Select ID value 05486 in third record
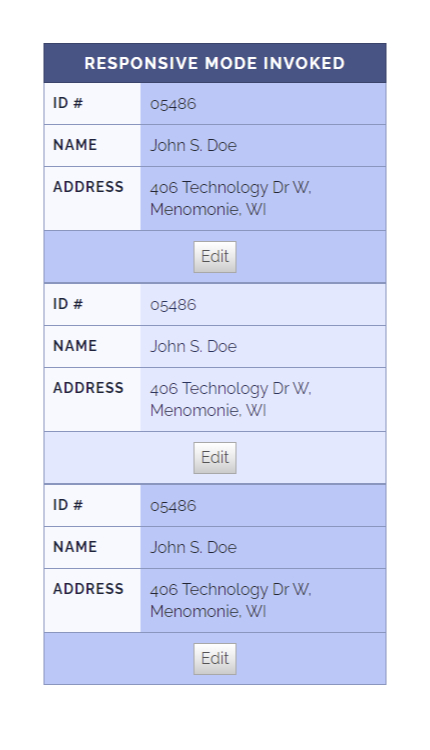Viewport: 430px width, 750px height. click(x=173, y=506)
